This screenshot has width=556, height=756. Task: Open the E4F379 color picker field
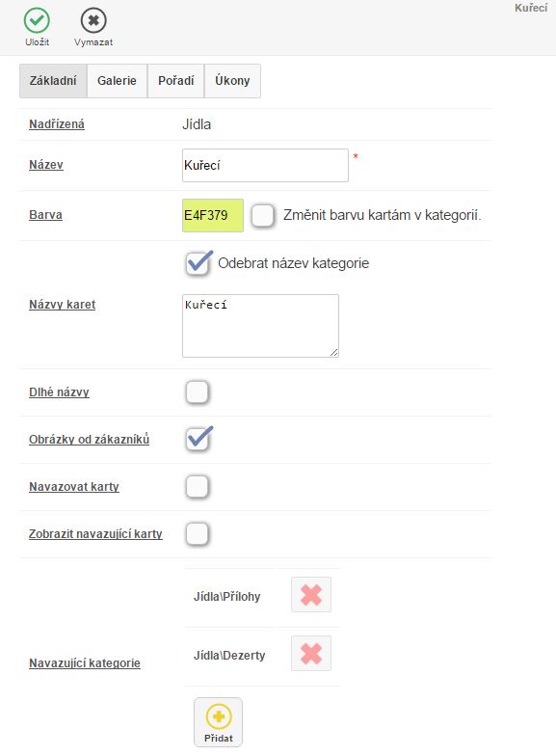(x=212, y=215)
